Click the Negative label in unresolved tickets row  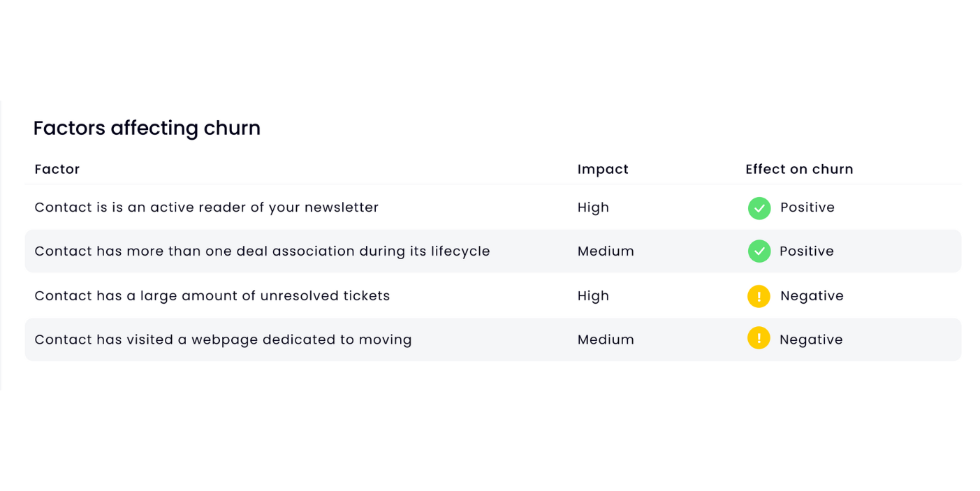tap(812, 295)
